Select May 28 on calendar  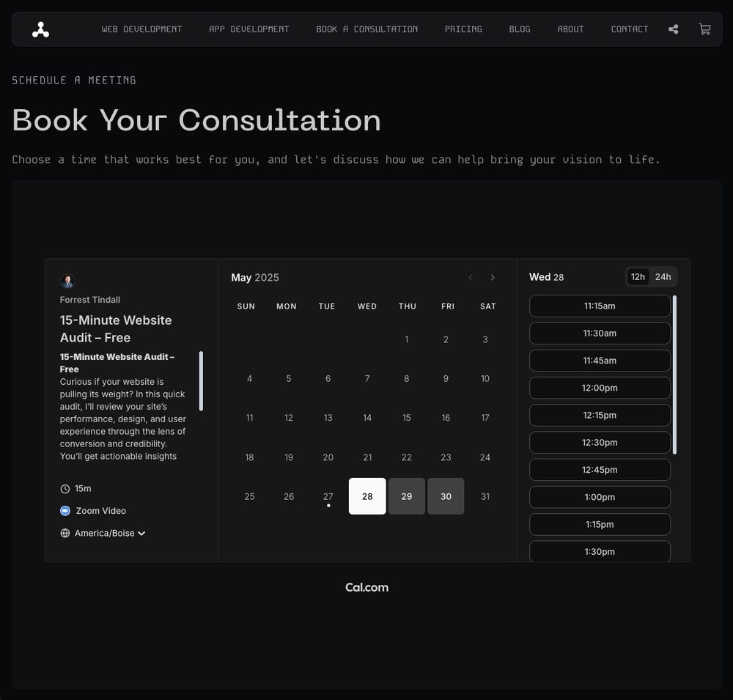(367, 496)
